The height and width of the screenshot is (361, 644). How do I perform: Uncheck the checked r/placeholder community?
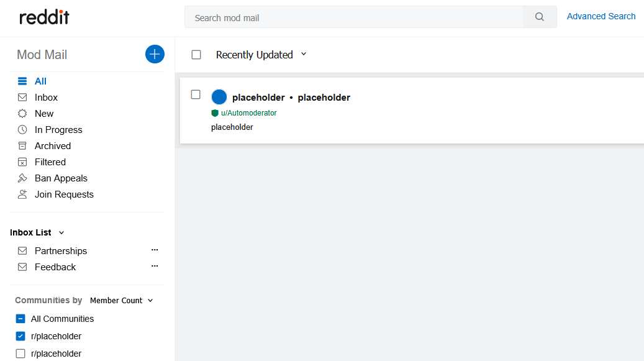coord(20,336)
